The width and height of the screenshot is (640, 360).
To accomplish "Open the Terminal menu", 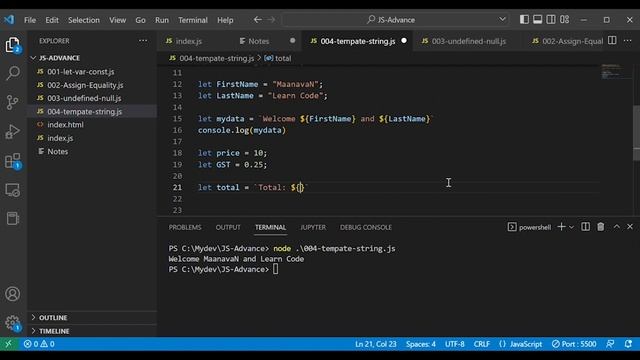I will click(193, 20).
